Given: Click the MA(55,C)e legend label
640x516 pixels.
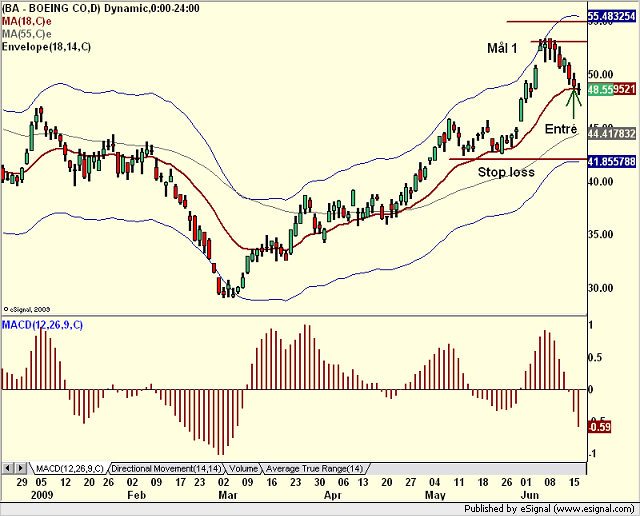Looking at the screenshot, I should [27, 34].
